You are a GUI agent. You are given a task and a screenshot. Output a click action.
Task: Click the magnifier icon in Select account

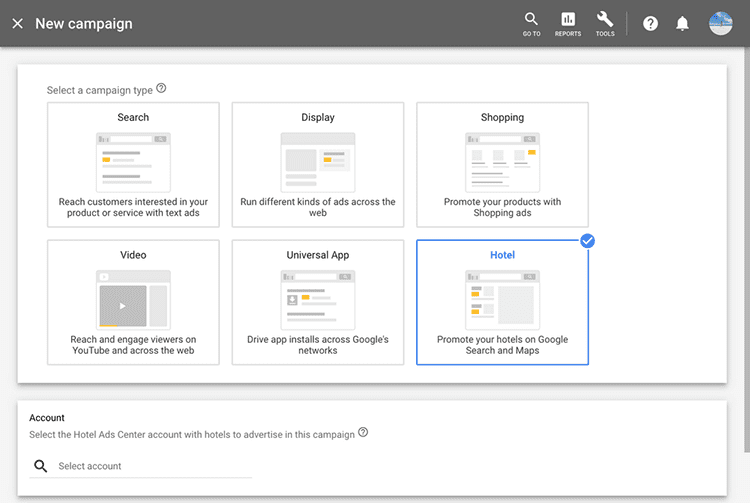41,466
